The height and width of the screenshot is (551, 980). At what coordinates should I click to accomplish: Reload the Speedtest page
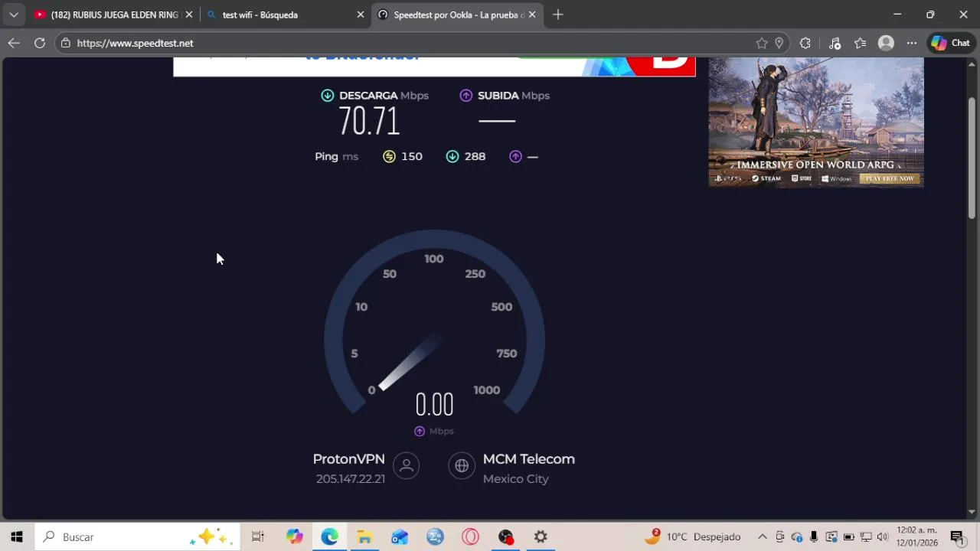(x=40, y=43)
